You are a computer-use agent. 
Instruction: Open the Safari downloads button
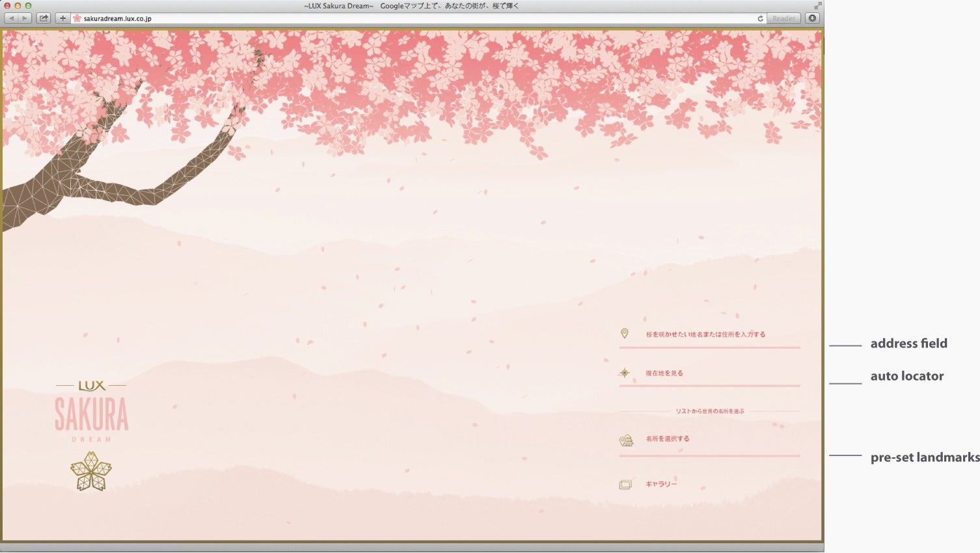click(812, 18)
